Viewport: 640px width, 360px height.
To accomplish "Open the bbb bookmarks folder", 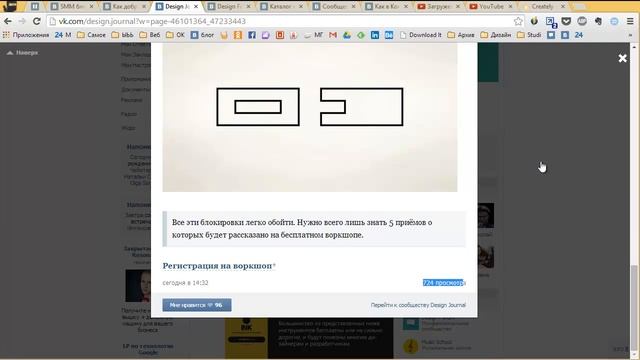I will pos(122,35).
